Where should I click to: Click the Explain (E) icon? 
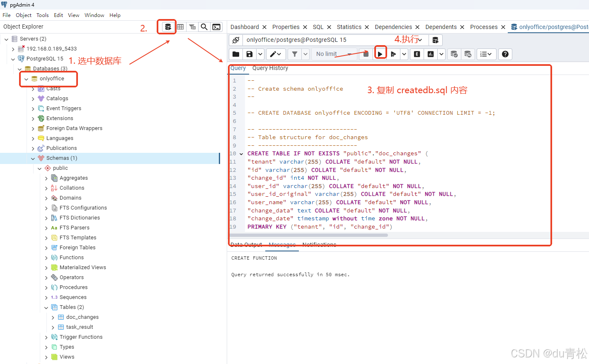[x=417, y=54]
